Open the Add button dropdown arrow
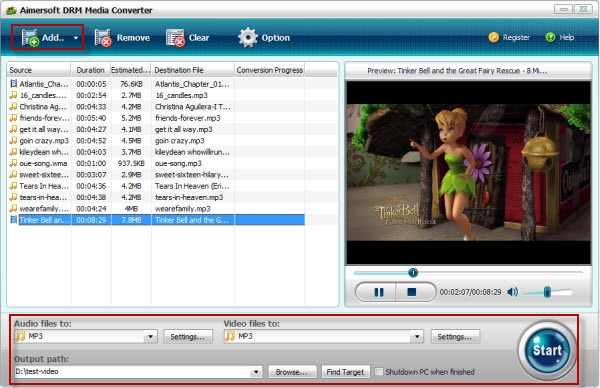This screenshot has height=388, width=600. 76,38
